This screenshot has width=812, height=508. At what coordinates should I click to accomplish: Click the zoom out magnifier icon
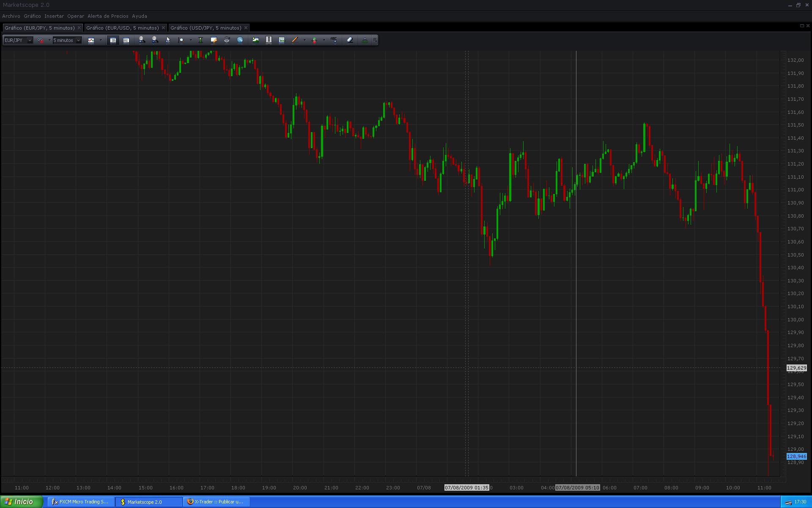tap(155, 40)
